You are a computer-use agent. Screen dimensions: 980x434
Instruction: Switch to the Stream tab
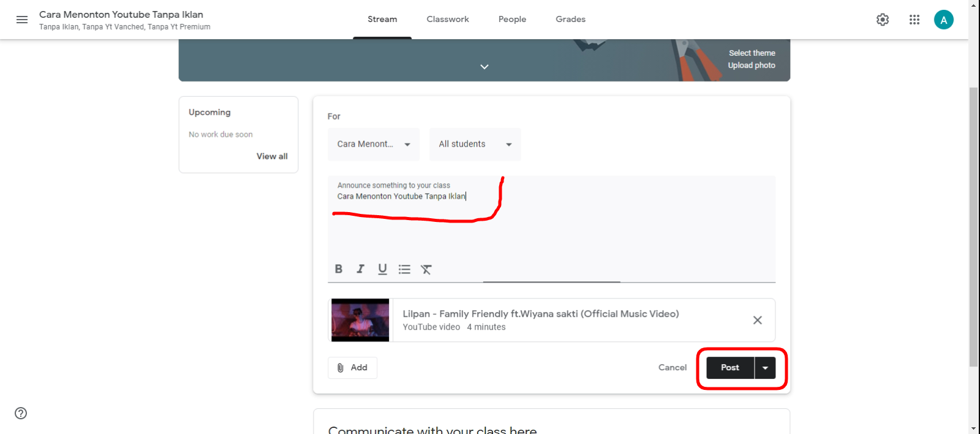[382, 20]
